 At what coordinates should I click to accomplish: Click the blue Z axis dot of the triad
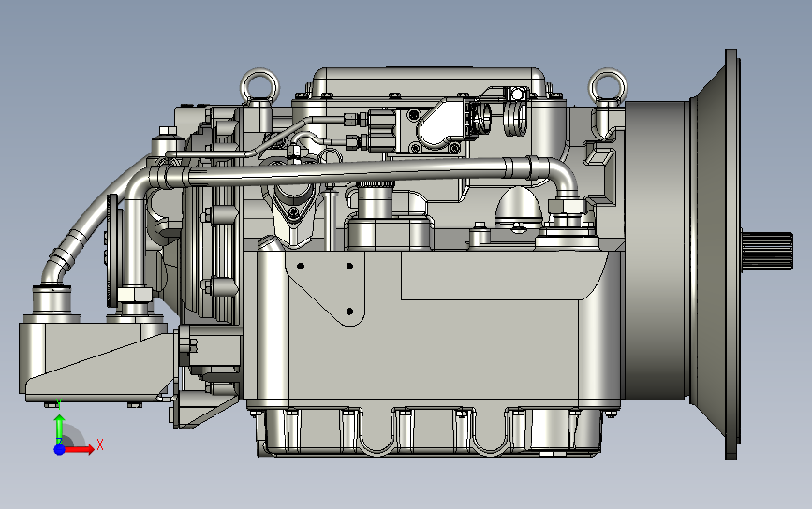(60, 449)
